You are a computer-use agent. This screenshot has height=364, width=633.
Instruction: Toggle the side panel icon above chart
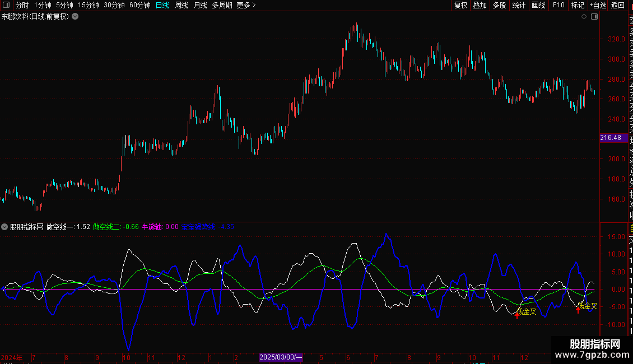tap(594, 17)
